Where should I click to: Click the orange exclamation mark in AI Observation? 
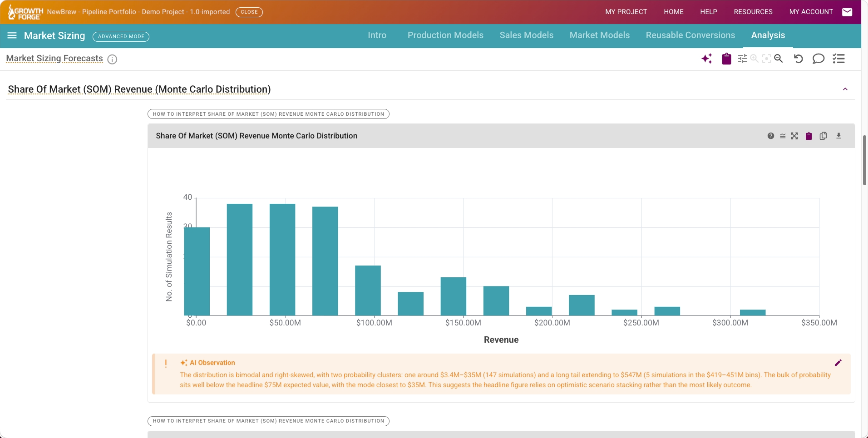pyautogui.click(x=166, y=364)
